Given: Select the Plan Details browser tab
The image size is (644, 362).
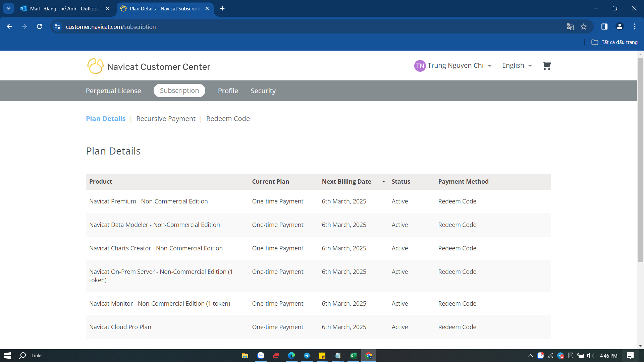Looking at the screenshot, I should tap(165, 8).
